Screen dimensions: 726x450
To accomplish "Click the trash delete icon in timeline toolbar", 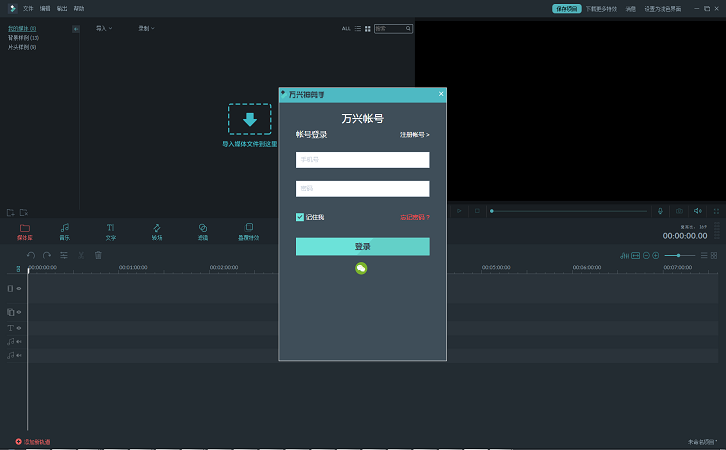I will (98, 256).
